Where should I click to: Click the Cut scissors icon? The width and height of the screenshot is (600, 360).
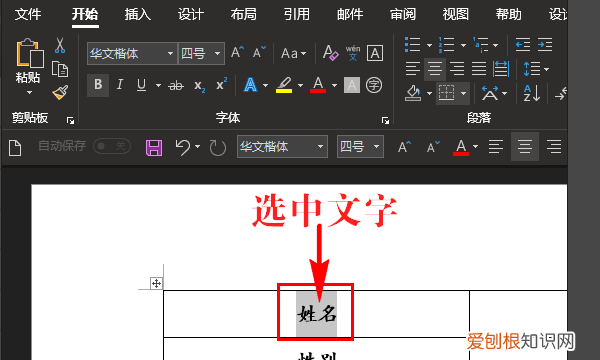[x=60, y=45]
